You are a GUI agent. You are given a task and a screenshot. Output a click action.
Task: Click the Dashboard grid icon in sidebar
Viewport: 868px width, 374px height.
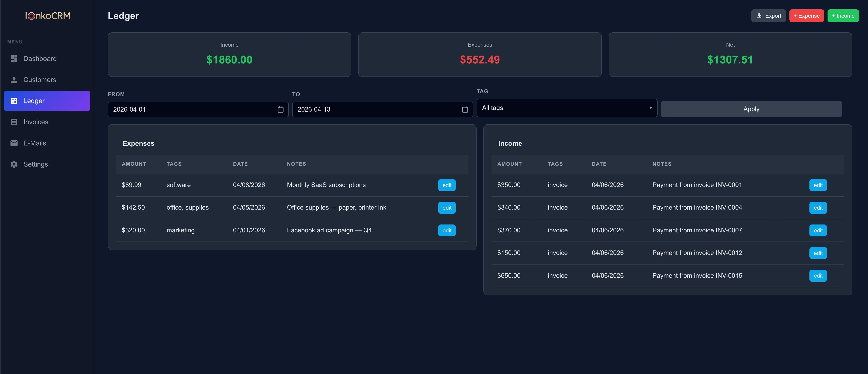click(x=14, y=59)
